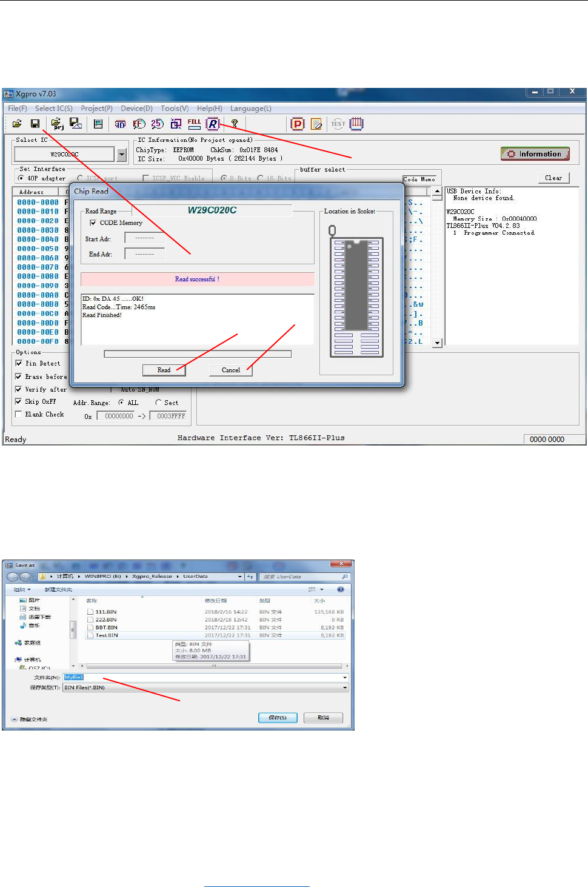Open the Help(H) menu
The height and width of the screenshot is (887, 588).
(x=210, y=109)
